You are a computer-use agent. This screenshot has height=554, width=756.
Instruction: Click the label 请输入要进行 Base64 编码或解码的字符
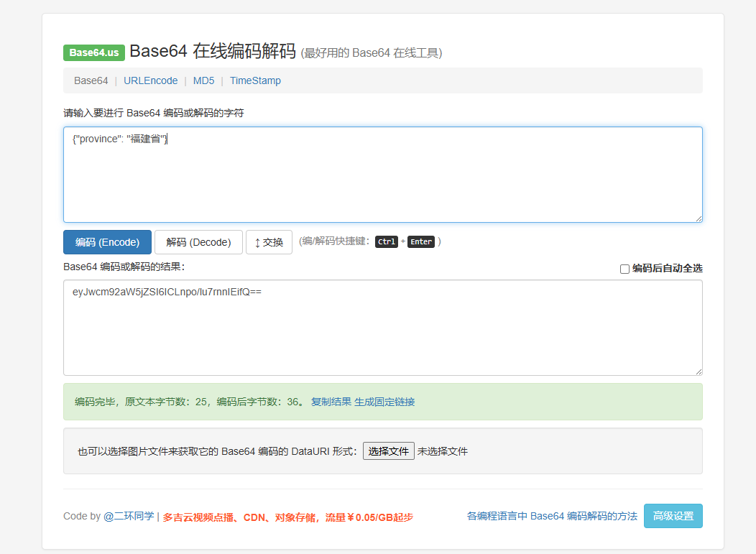tap(153, 113)
